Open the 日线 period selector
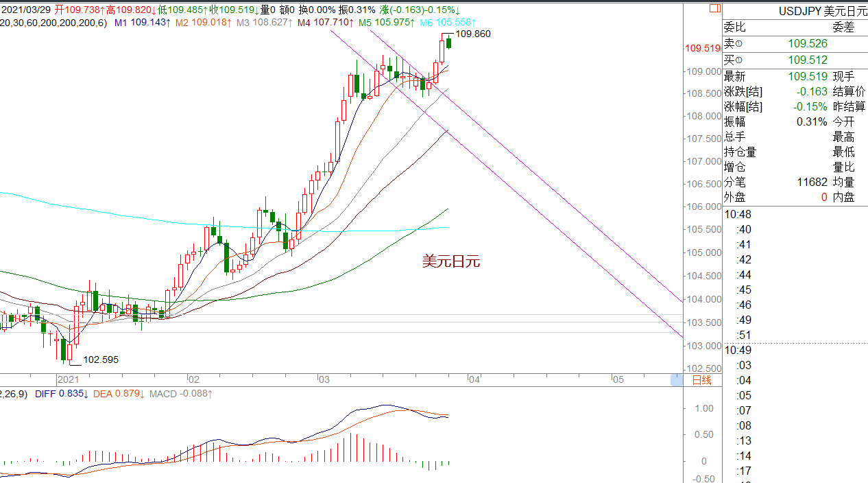 click(701, 380)
